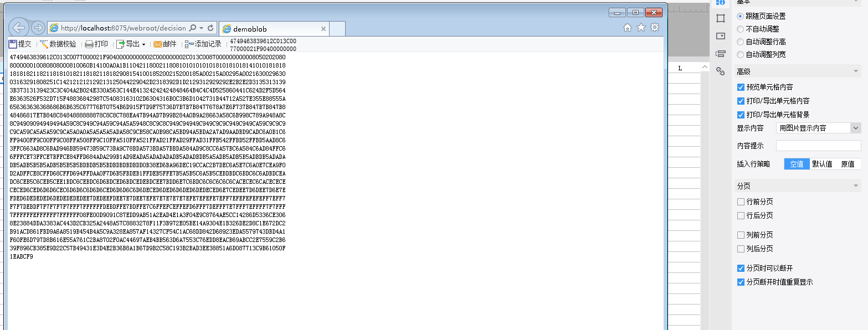
Task: Uncheck 打印/导出单元格内容 checkbox
Action: tap(741, 101)
